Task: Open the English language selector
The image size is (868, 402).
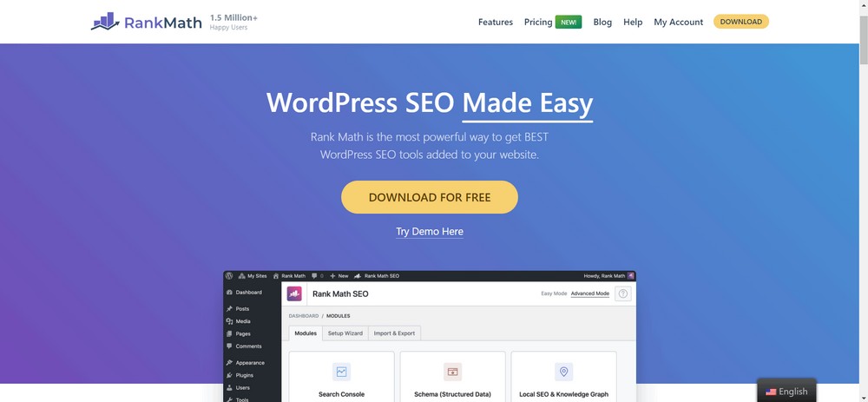Action: coord(786,391)
